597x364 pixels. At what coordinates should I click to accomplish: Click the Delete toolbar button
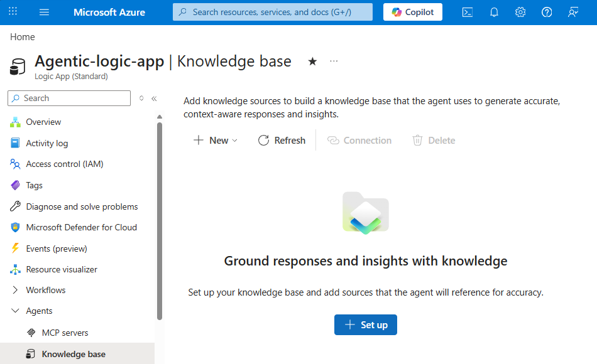click(434, 141)
